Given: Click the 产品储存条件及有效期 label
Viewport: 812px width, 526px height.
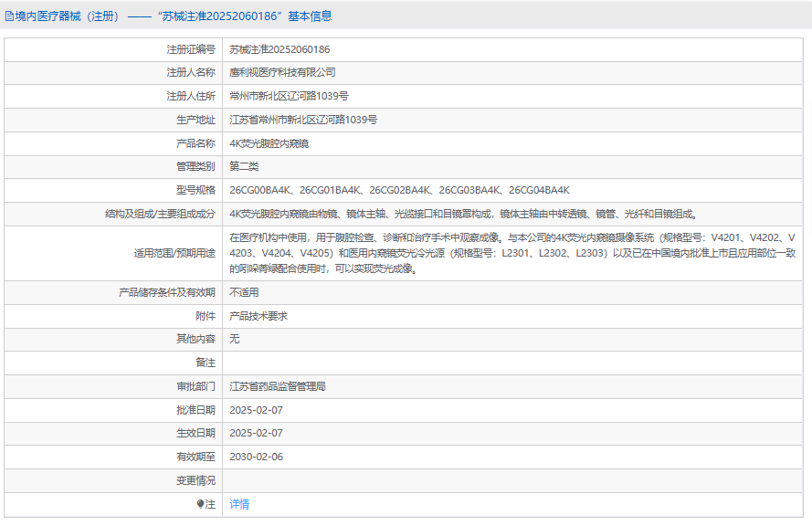Looking at the screenshot, I should point(167,293).
